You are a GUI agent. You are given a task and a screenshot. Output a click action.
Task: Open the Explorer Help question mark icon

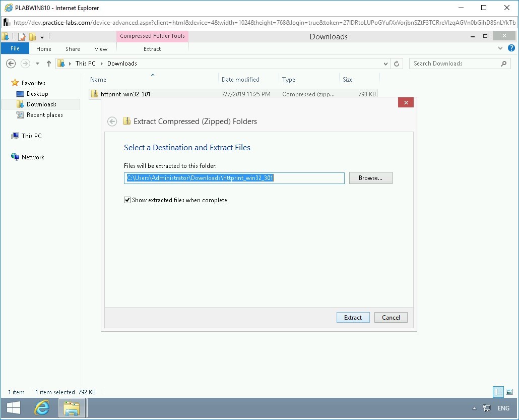[x=511, y=48]
